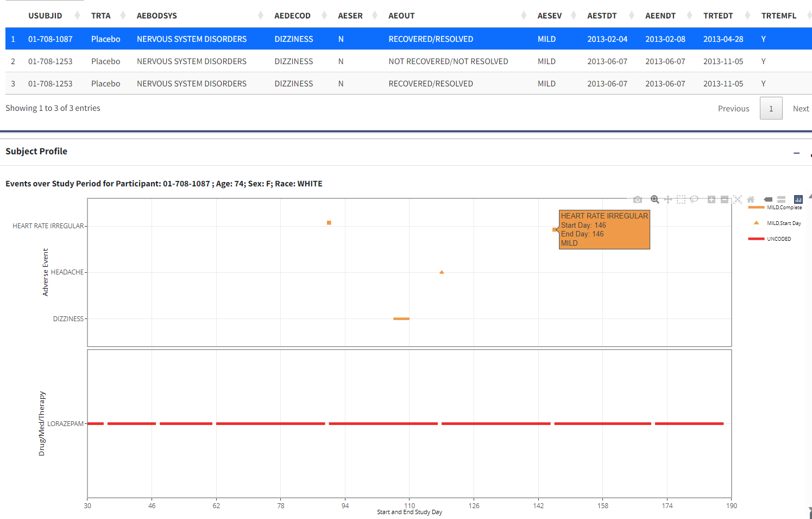Enable compare data on hover
812x519 pixels.
tap(781, 199)
